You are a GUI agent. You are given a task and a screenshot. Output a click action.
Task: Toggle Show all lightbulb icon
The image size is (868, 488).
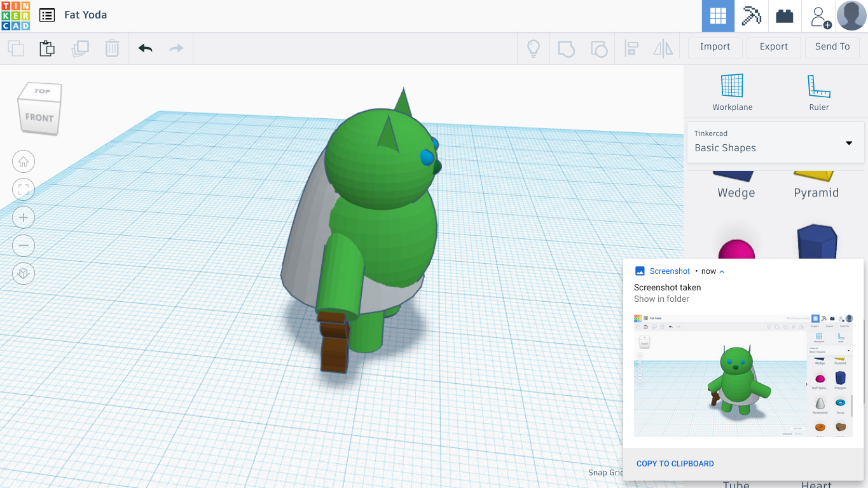[x=534, y=48]
